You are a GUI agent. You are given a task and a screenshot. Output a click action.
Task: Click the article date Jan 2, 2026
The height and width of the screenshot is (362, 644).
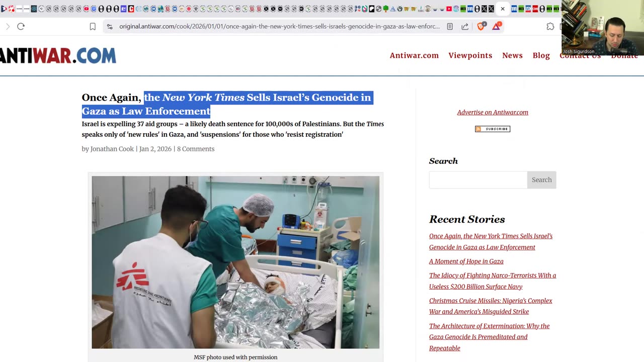(155, 149)
